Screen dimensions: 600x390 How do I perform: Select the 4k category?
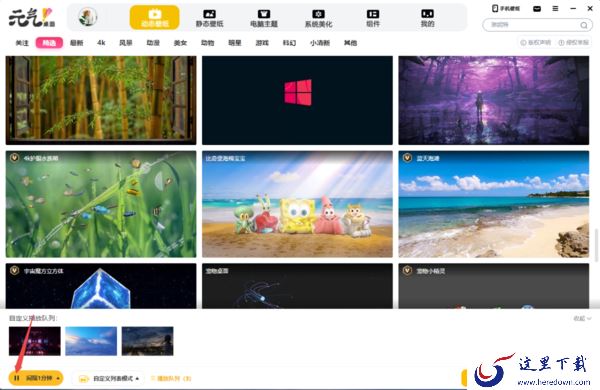pyautogui.click(x=101, y=43)
